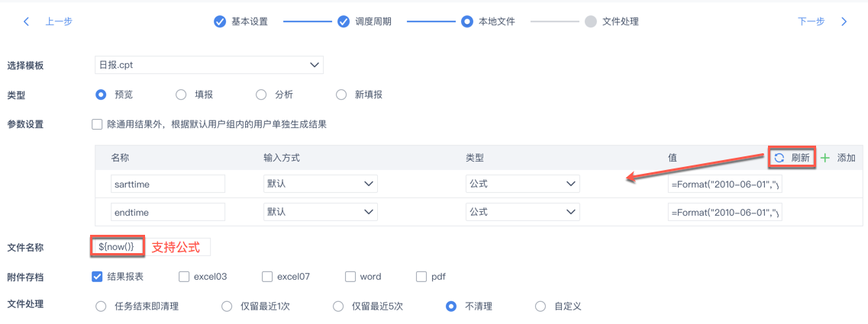This screenshot has width=868, height=324.
Task: Open the endtime 类型 公式 dropdown
Action: coord(522,211)
